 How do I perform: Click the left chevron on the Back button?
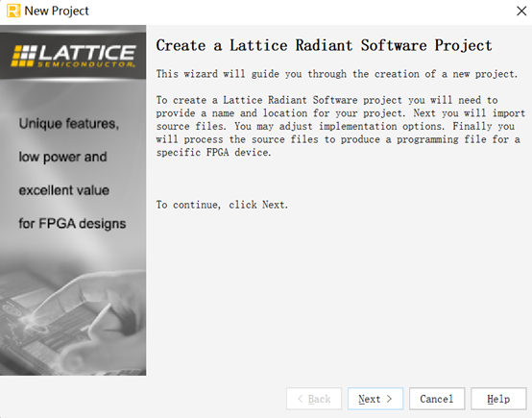[x=301, y=399]
